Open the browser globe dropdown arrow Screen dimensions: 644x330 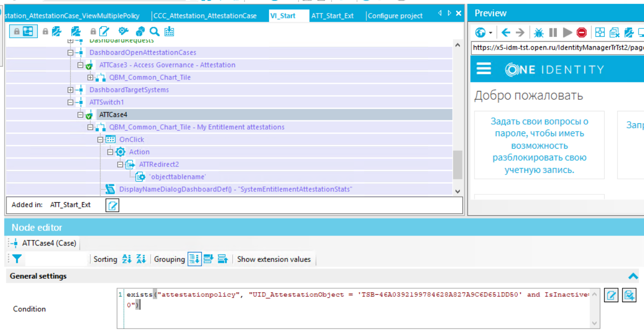[490, 33]
